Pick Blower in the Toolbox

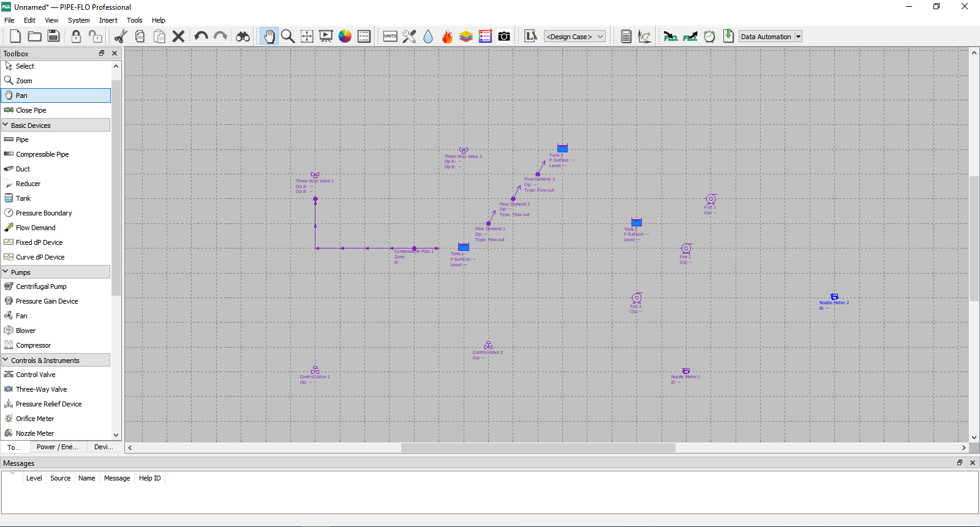click(56, 331)
